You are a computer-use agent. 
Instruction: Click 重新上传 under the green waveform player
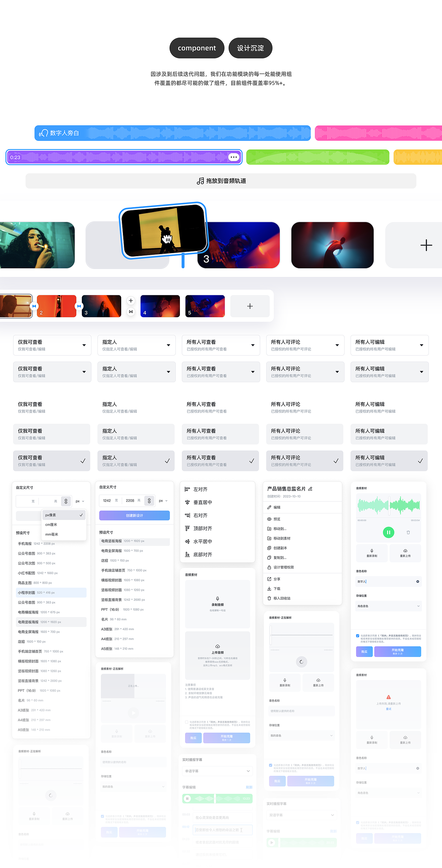405,553
